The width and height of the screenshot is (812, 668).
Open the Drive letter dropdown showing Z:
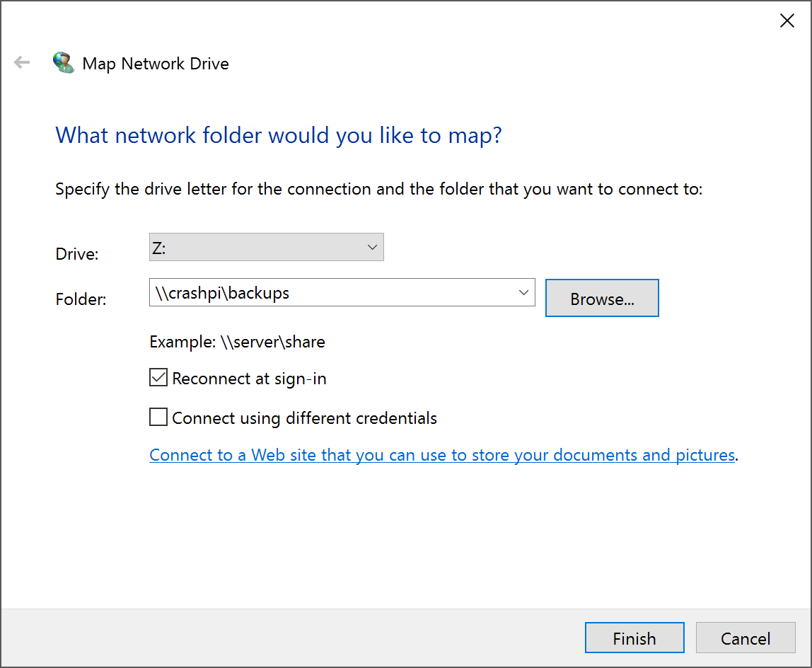click(x=266, y=247)
